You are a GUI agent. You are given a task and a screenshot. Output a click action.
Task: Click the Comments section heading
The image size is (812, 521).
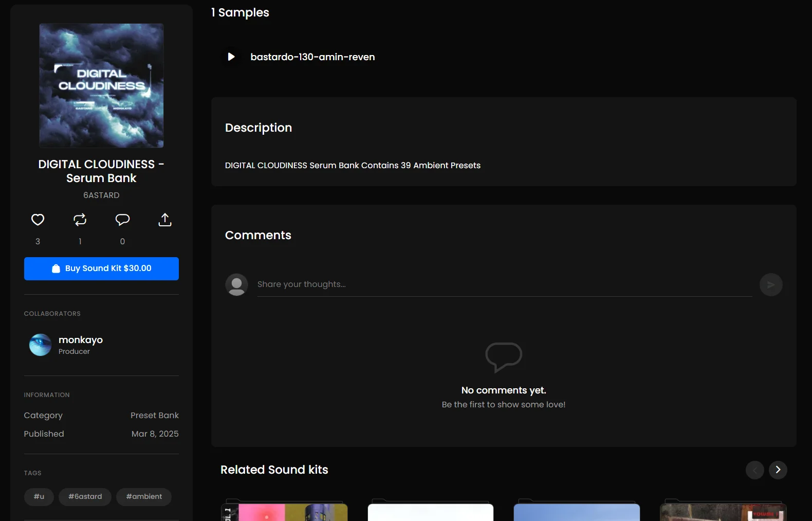pos(258,235)
